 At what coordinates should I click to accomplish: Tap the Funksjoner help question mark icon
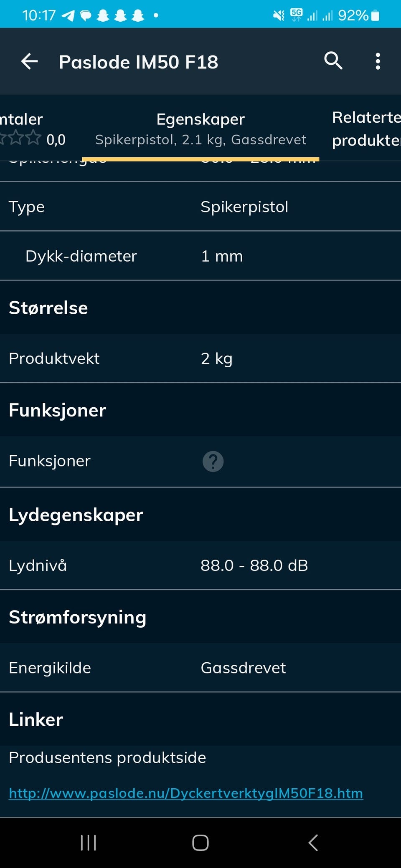(213, 462)
